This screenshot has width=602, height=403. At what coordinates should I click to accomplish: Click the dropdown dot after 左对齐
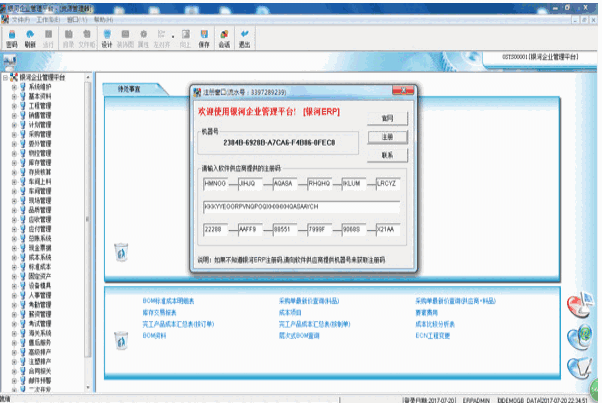(x=173, y=37)
